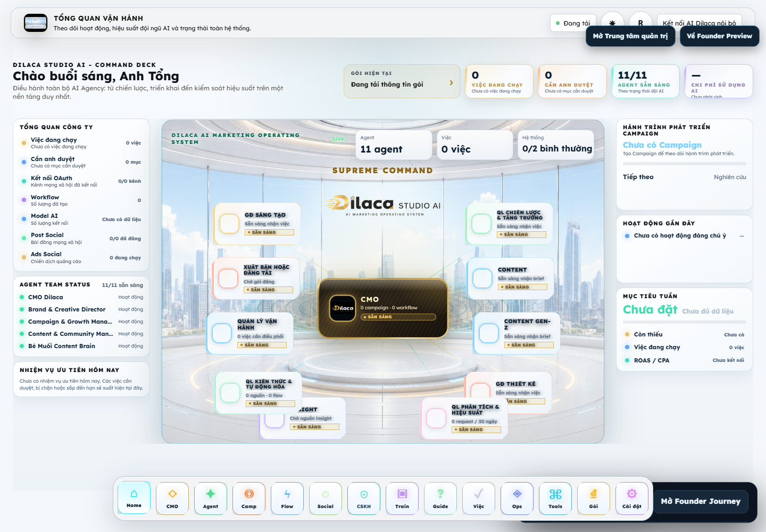Select the ROAS / CPA row

coord(685,360)
